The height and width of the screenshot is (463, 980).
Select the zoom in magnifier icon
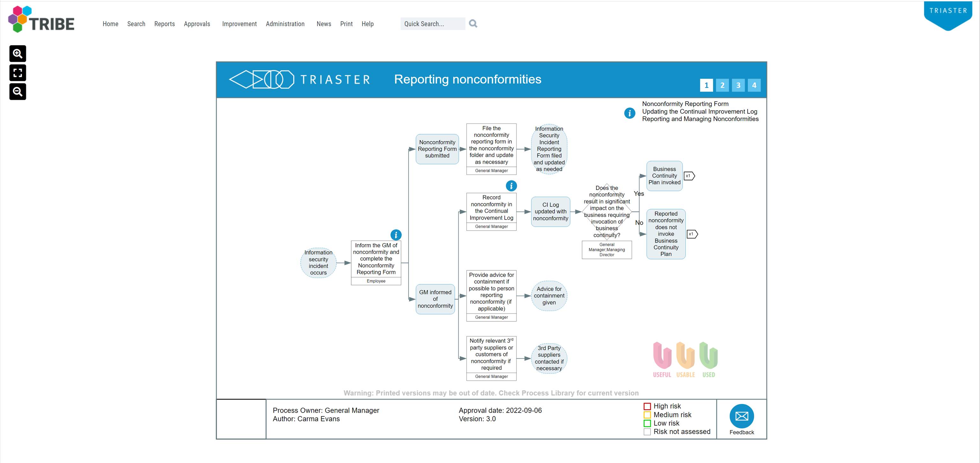coord(18,53)
